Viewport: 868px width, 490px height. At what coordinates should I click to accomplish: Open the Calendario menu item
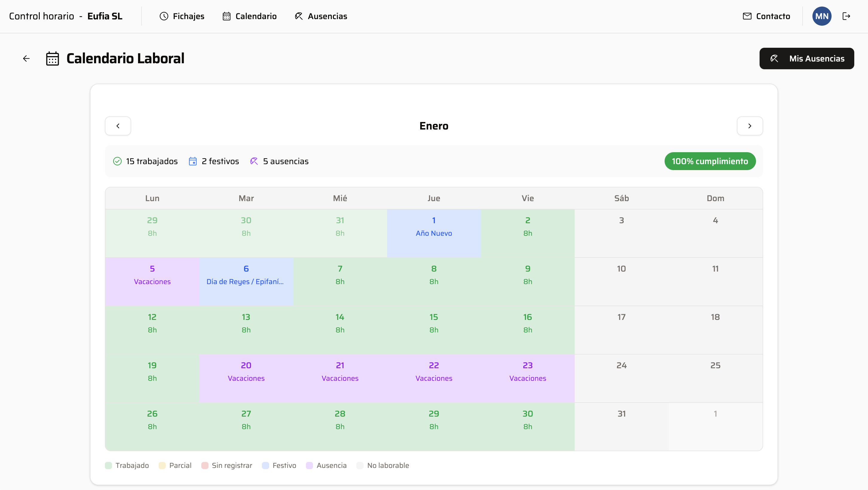(x=250, y=16)
